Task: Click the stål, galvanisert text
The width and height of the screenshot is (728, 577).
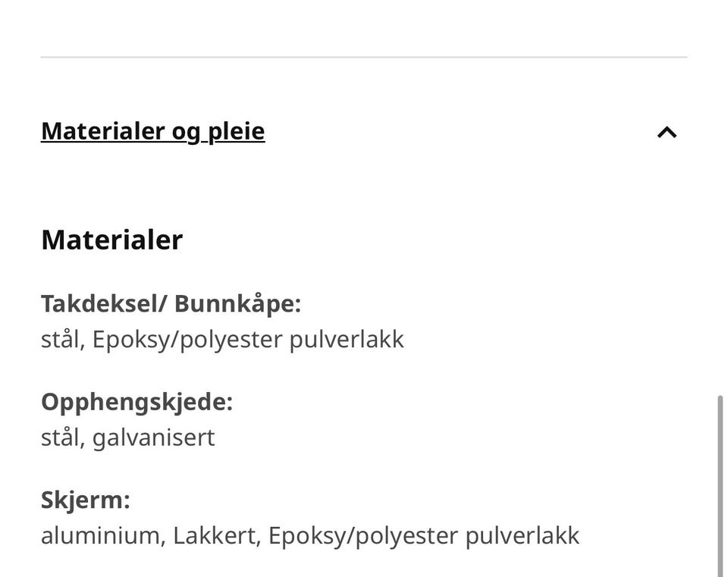Action: [x=127, y=437]
